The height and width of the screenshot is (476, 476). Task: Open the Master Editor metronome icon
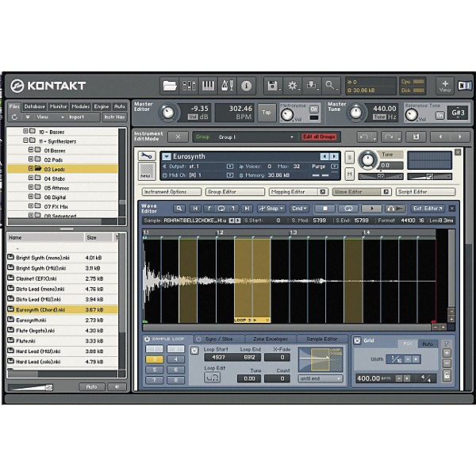click(x=227, y=86)
